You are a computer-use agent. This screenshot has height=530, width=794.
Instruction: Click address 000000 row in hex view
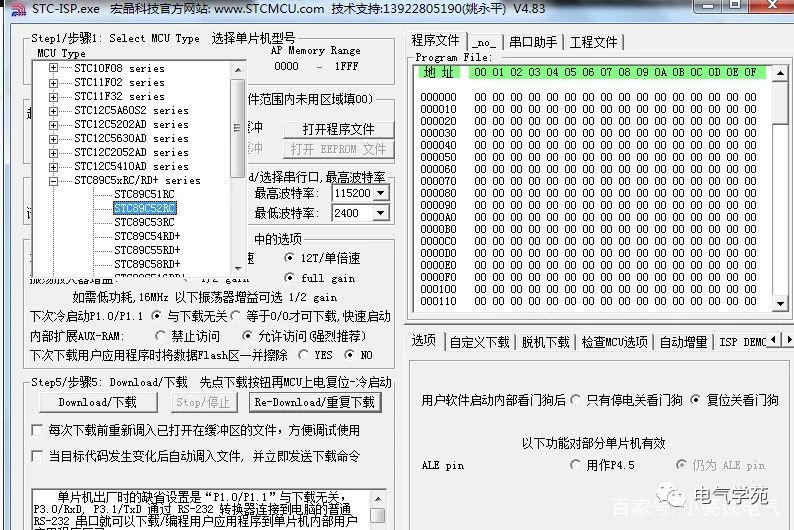click(x=588, y=97)
